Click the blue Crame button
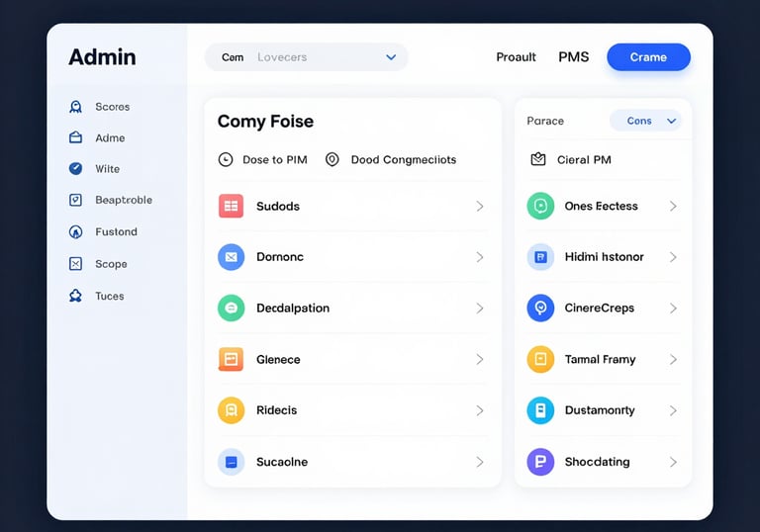 pyautogui.click(x=648, y=57)
